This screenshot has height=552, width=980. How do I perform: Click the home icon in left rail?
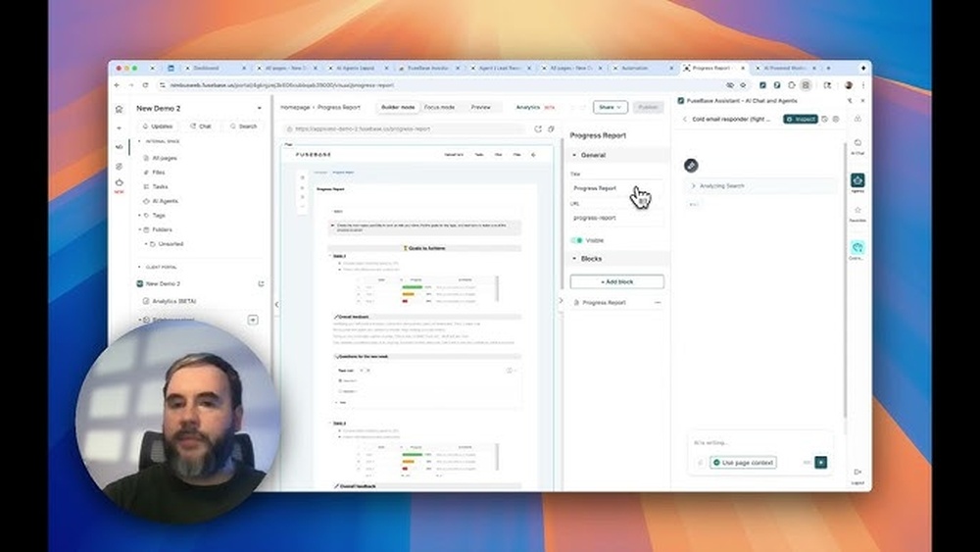click(x=120, y=109)
